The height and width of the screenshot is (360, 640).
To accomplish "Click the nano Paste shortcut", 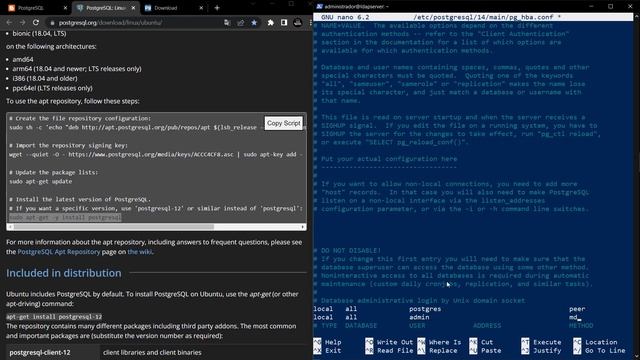I will pyautogui.click(x=486, y=351).
